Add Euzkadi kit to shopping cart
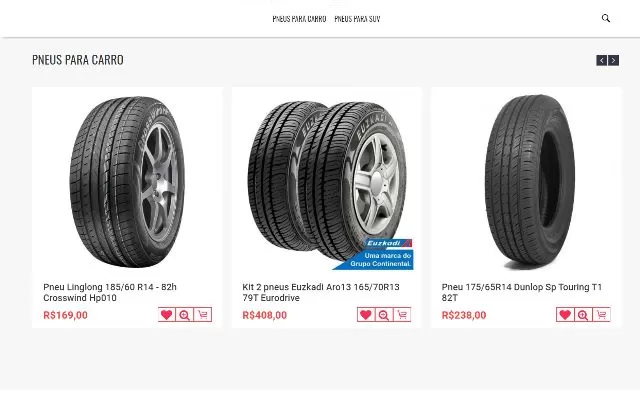This screenshot has height=395, width=640. click(x=402, y=315)
